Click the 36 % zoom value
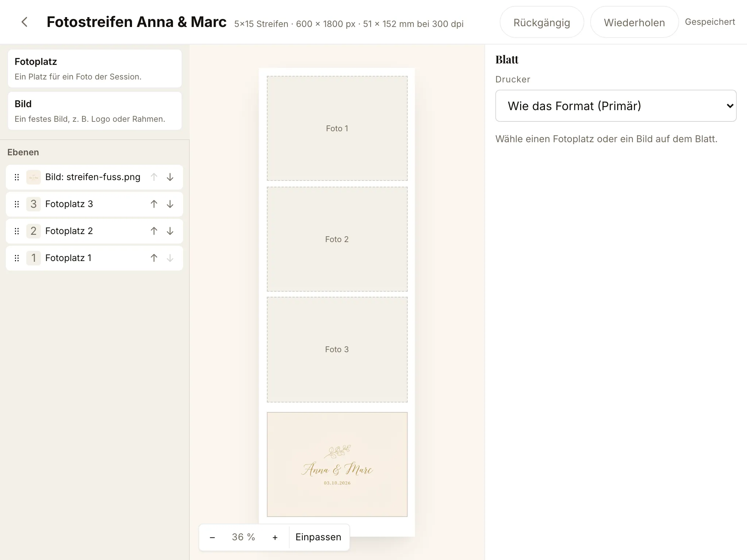The image size is (747, 560). point(243,537)
